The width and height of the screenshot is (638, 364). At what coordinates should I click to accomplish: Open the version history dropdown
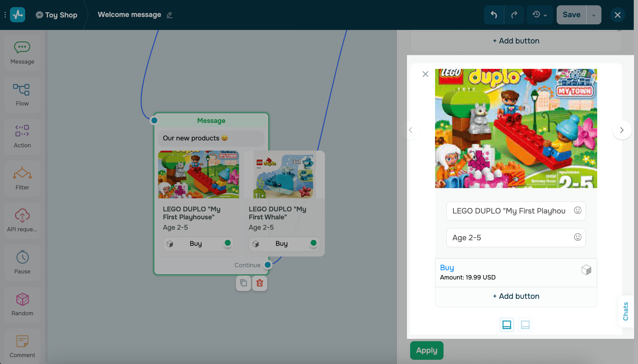pyautogui.click(x=539, y=15)
